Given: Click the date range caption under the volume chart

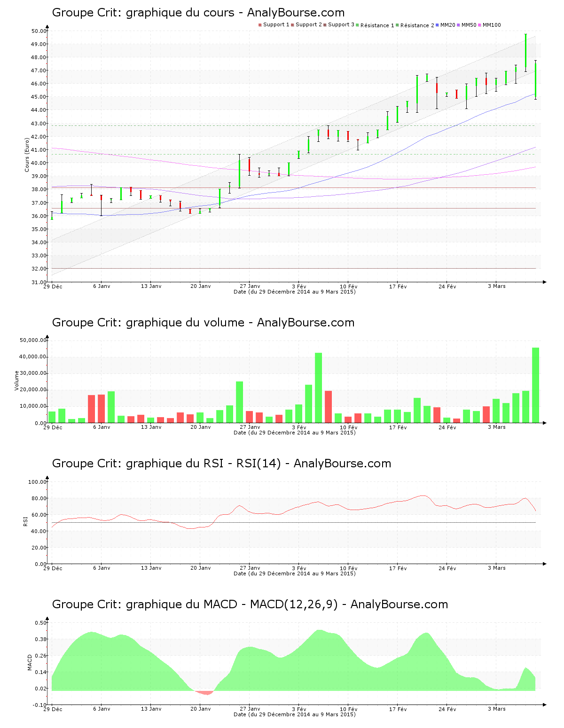Looking at the screenshot, I should pos(295,433).
